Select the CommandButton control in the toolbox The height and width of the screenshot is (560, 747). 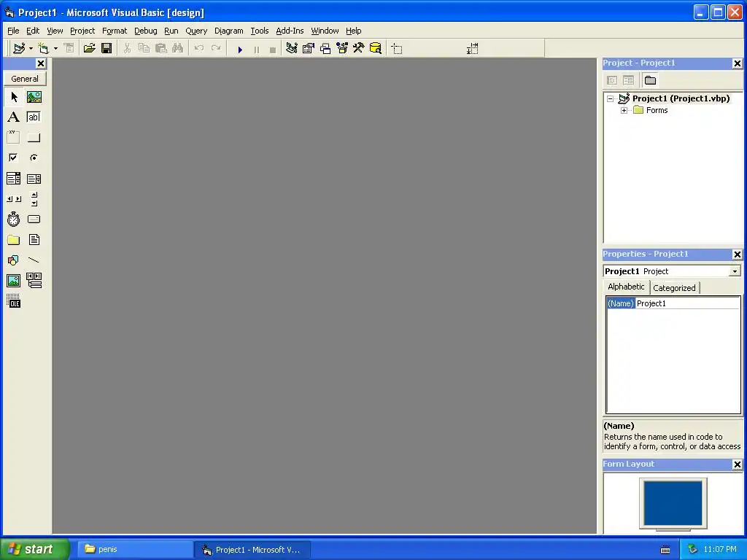(x=34, y=137)
